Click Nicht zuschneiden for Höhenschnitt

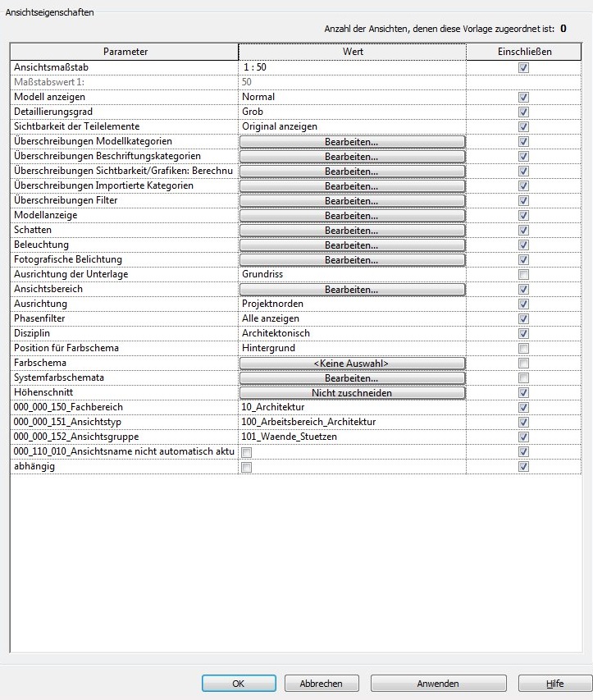(x=352, y=393)
